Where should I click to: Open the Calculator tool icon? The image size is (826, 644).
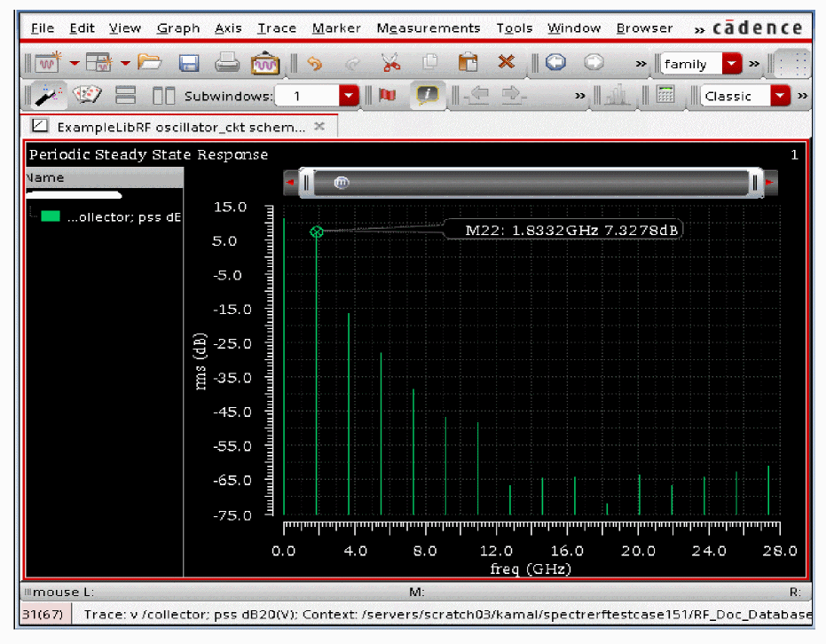click(x=665, y=95)
